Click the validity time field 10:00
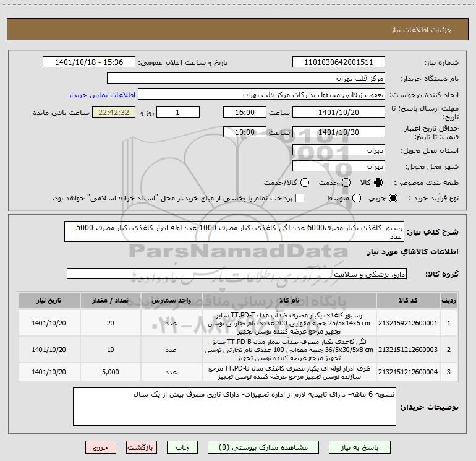The width and height of the screenshot is (476, 461). pyautogui.click(x=245, y=132)
